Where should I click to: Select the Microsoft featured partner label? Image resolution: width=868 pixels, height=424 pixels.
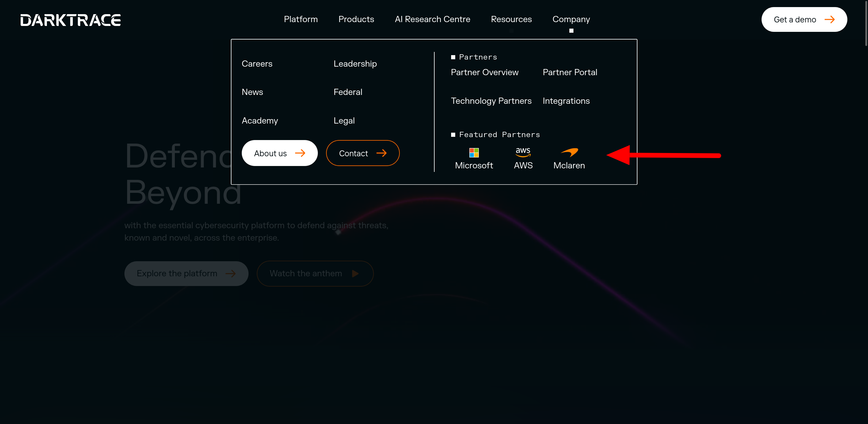tap(474, 165)
